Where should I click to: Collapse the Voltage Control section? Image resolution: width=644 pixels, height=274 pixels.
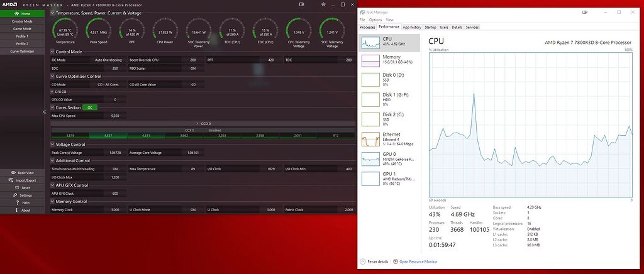pyautogui.click(x=53, y=145)
